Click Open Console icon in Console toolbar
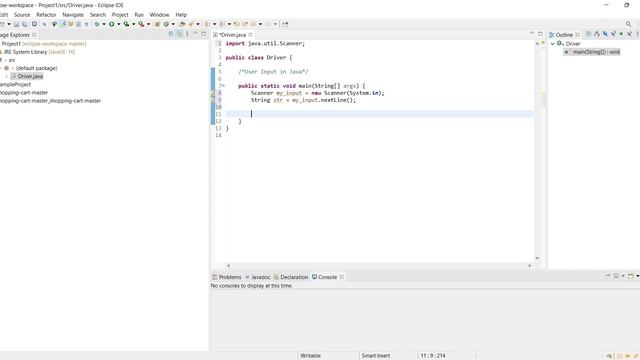Viewport: 640px width, 360px height. pyautogui.click(x=631, y=276)
